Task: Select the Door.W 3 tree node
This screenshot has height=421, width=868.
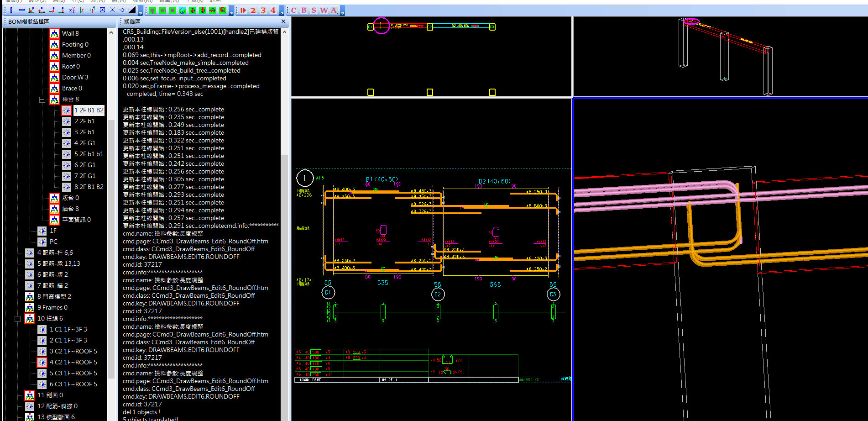Action: tap(75, 77)
